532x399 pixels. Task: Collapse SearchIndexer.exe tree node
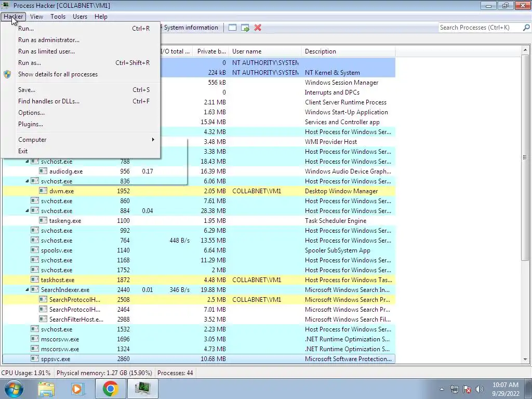point(27,290)
